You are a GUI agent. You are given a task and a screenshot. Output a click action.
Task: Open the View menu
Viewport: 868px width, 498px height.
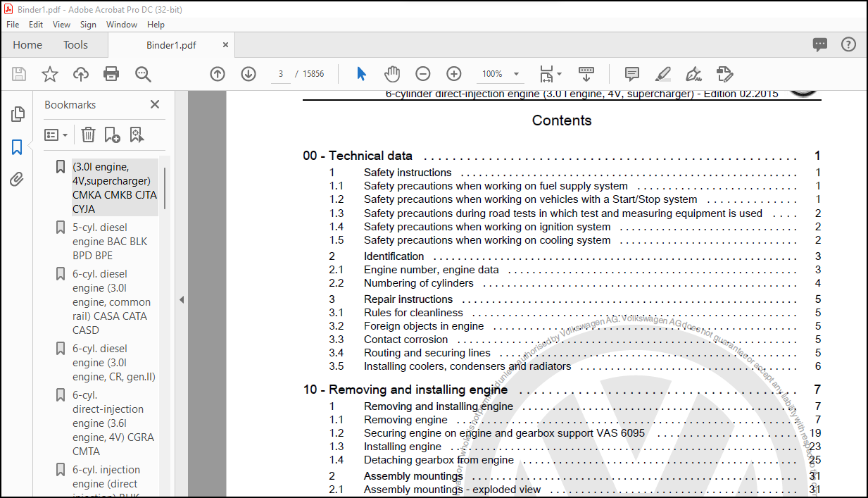click(61, 24)
